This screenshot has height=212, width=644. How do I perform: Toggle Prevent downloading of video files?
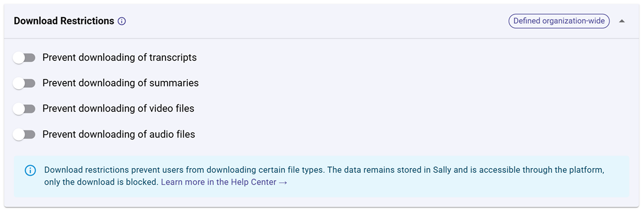pyautogui.click(x=24, y=109)
